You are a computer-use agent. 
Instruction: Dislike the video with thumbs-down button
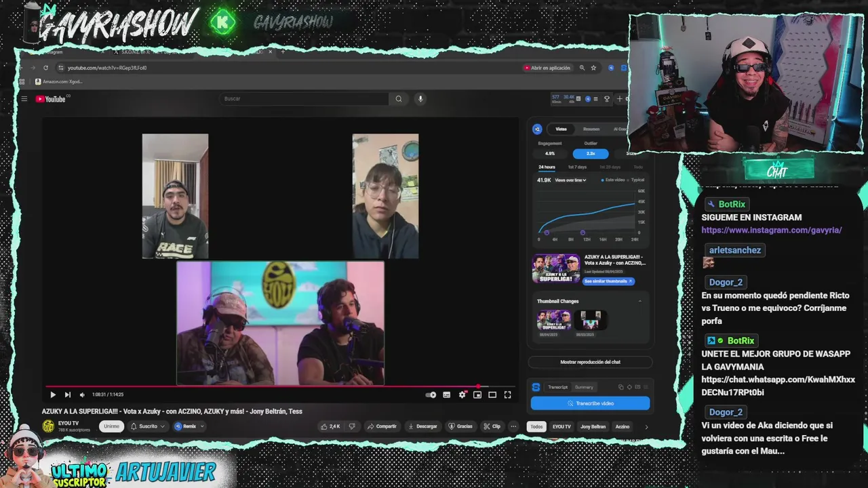pyautogui.click(x=351, y=426)
